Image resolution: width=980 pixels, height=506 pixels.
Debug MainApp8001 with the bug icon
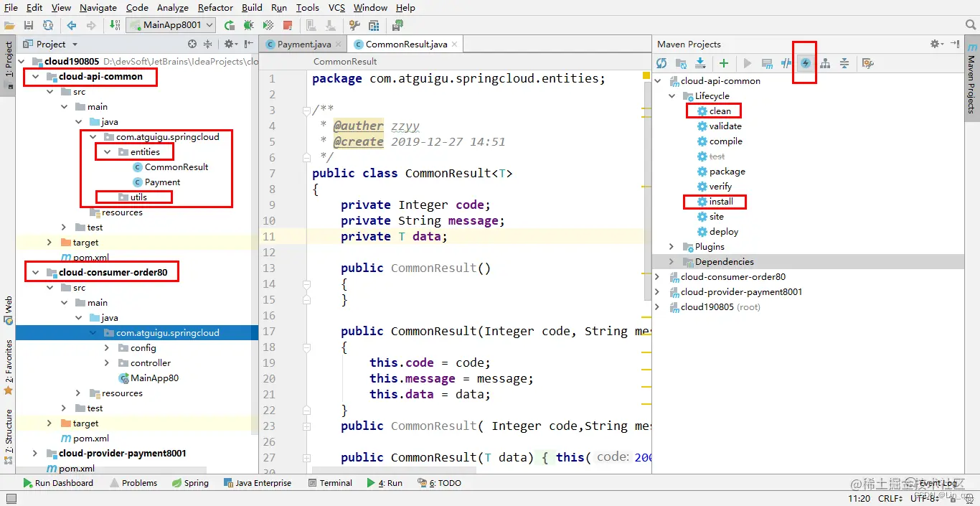[249, 25]
